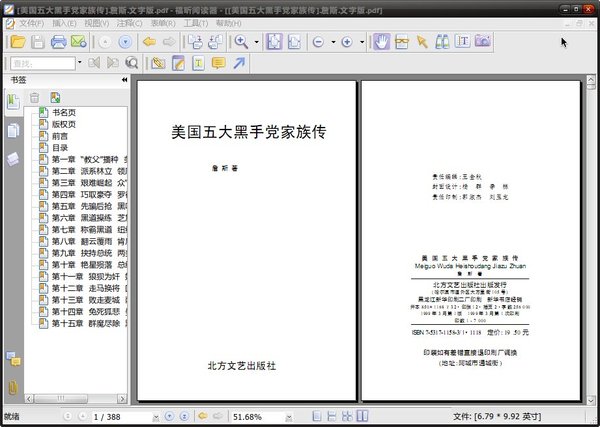Jump to the 第一章 bookmark
The height and width of the screenshot is (427, 600).
[x=90, y=160]
